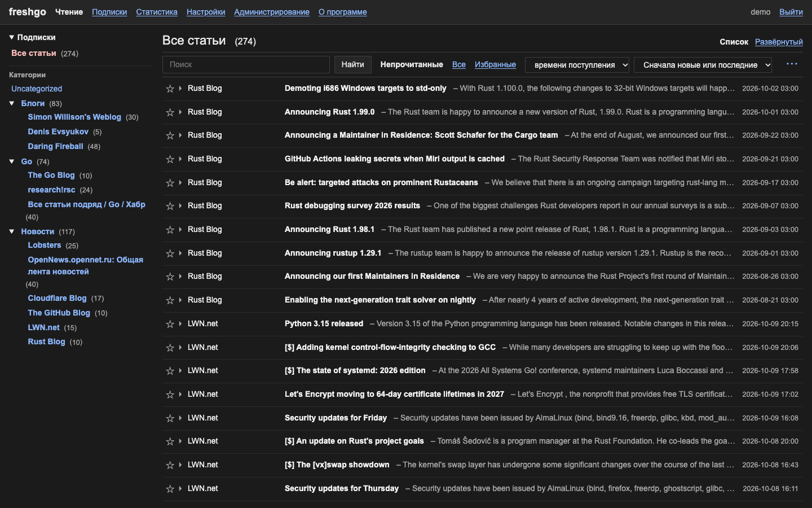
Task: Star 'Rust debugging survey 2026 results' article
Action: coord(170,206)
